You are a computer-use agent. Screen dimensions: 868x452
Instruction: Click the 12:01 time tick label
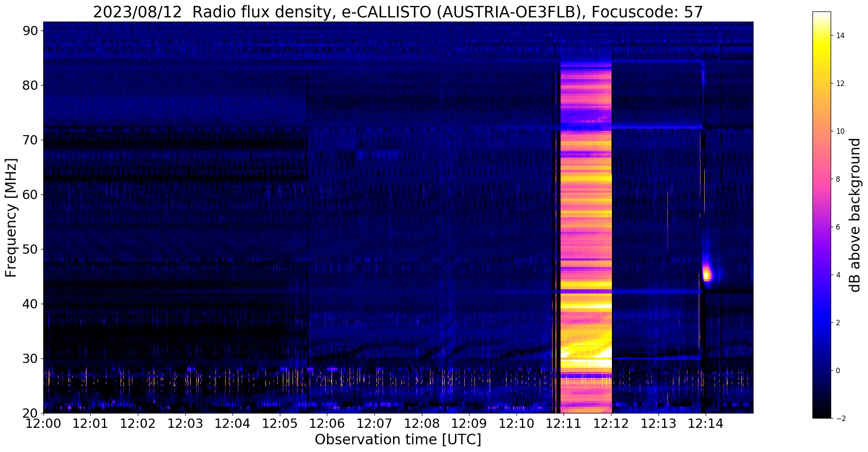point(90,423)
